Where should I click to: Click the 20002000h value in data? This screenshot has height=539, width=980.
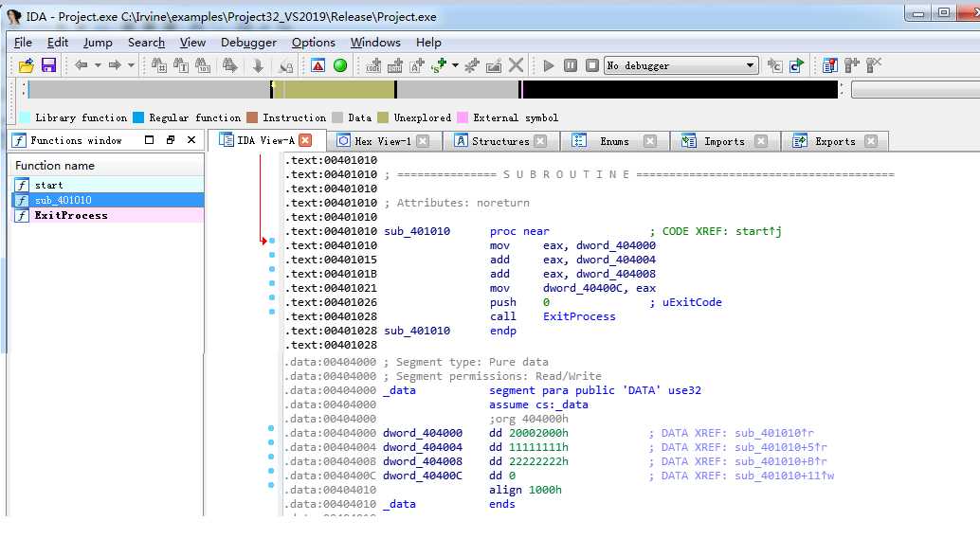point(538,433)
